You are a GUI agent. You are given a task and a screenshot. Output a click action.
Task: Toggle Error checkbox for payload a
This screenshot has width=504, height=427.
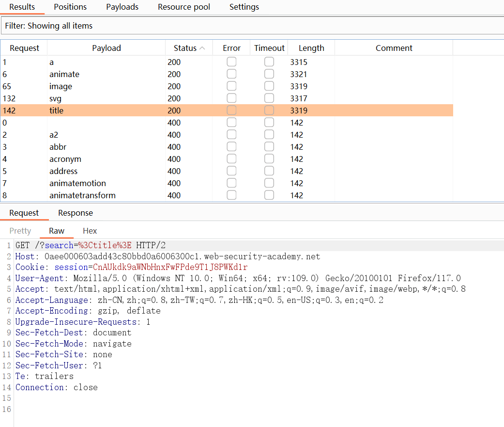click(231, 62)
